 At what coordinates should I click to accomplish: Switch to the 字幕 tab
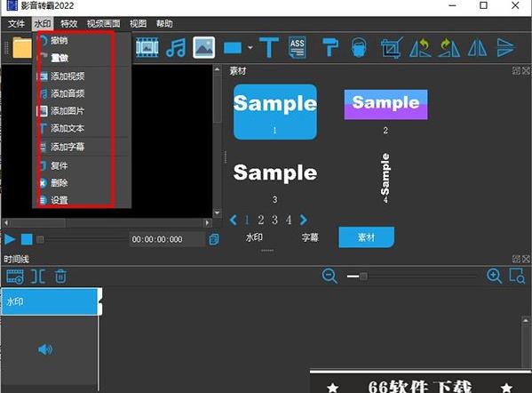[x=310, y=237]
